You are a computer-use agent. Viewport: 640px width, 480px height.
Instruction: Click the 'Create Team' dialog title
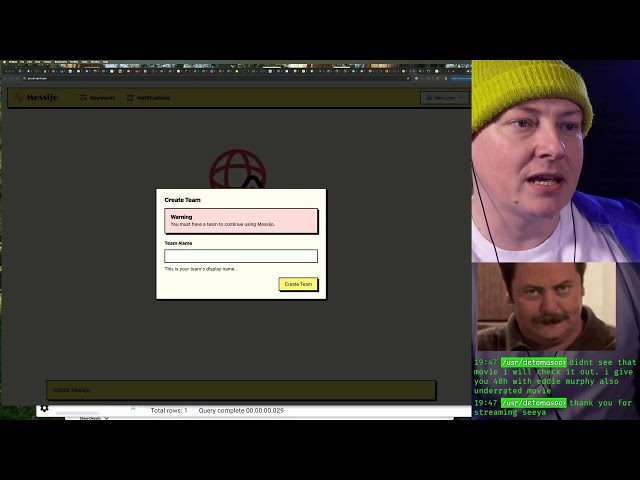tap(182, 200)
